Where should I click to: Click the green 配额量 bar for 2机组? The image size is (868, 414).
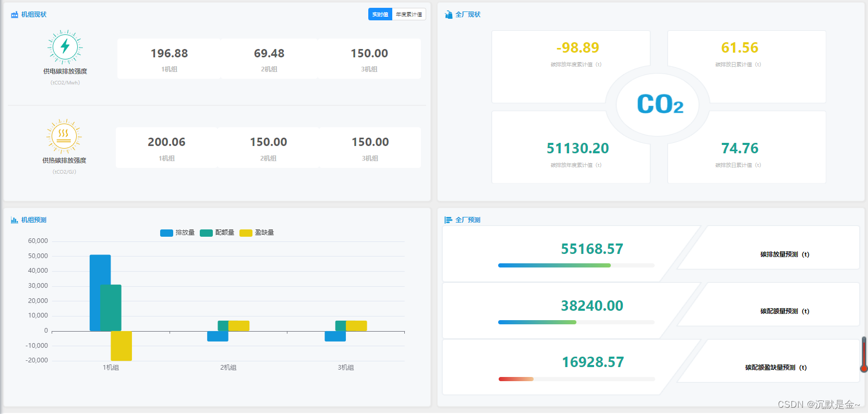pos(223,326)
